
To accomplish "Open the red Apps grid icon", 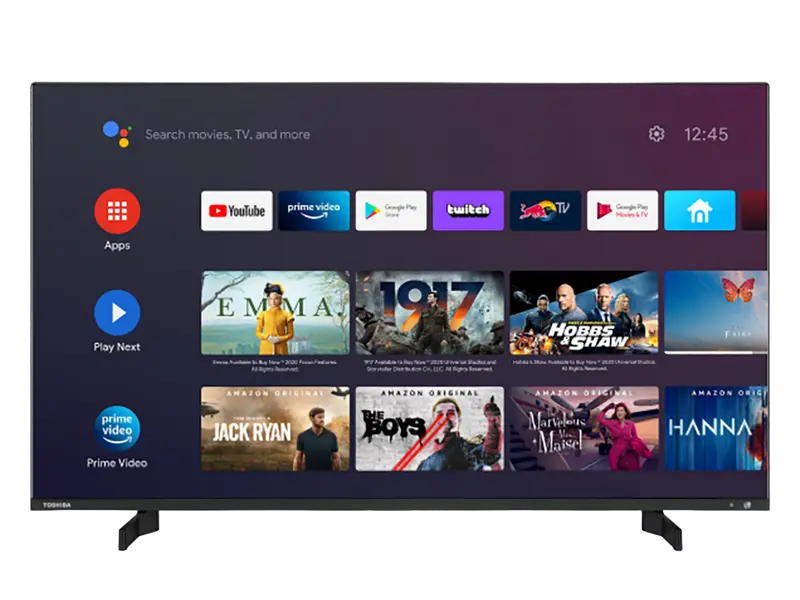I will (117, 211).
